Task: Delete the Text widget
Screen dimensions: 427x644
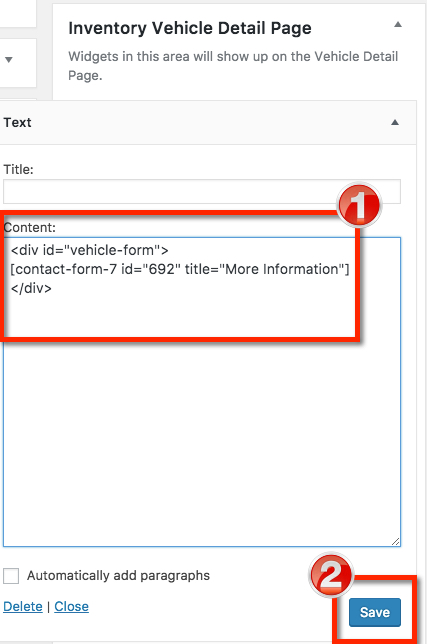Action: (23, 607)
